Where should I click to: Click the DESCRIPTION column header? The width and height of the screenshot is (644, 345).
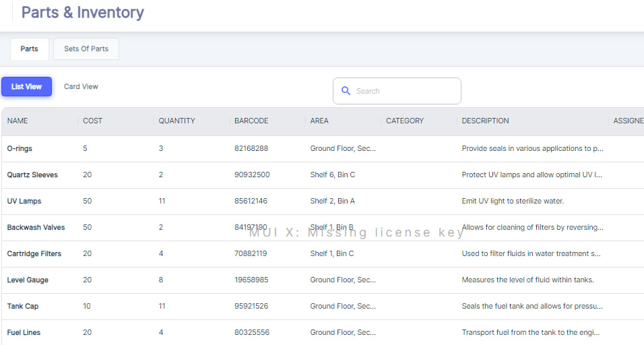(x=485, y=121)
